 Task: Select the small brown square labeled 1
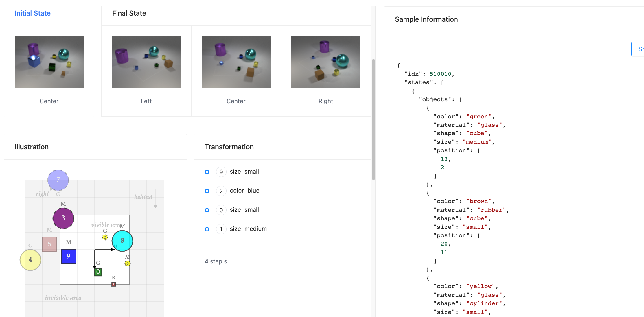click(114, 284)
